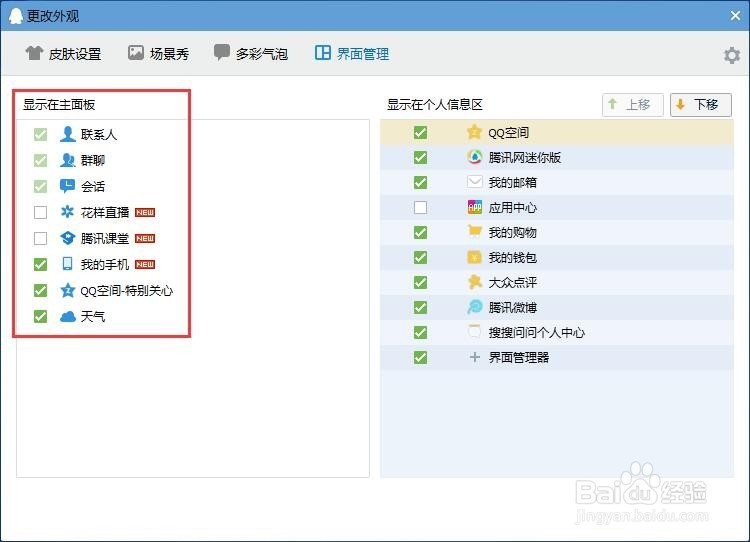This screenshot has width=750, height=542.
Task: Click the 下移 move-down button
Action: (701, 105)
